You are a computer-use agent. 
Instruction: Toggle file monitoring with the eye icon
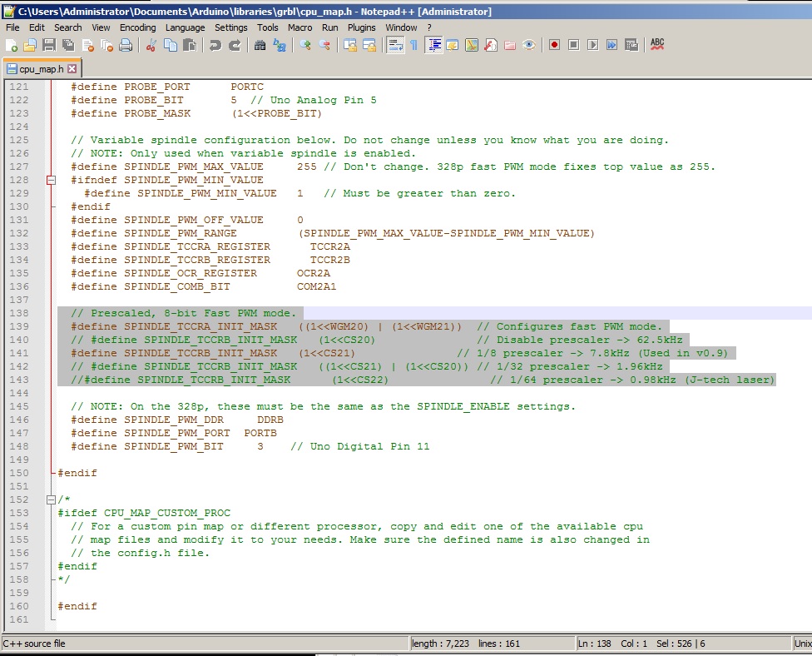[529, 46]
